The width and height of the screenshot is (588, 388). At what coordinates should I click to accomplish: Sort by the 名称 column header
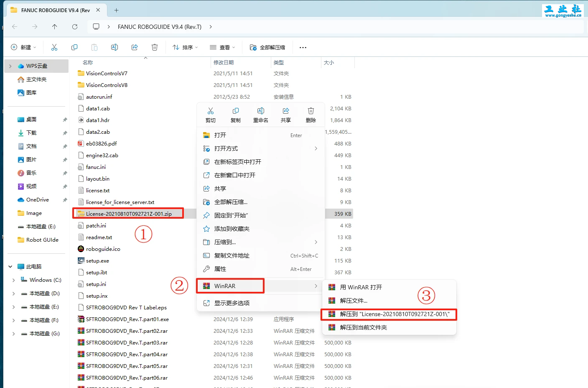[x=88, y=62]
